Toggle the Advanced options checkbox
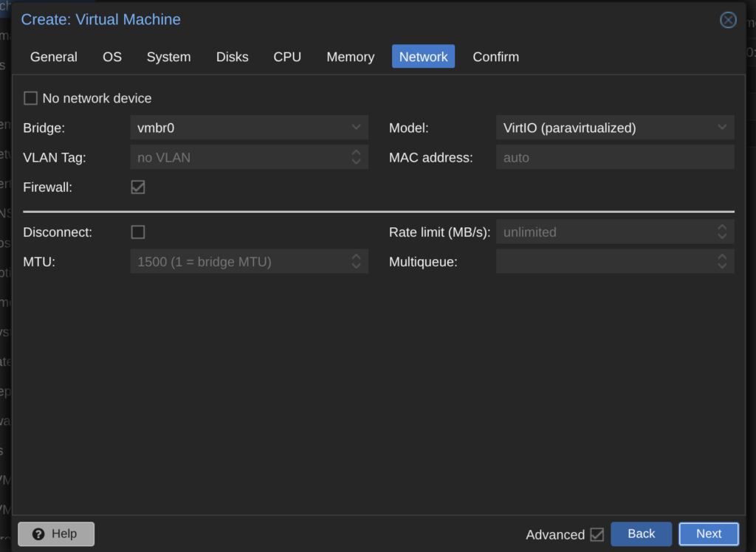The height and width of the screenshot is (552, 756). (597, 534)
